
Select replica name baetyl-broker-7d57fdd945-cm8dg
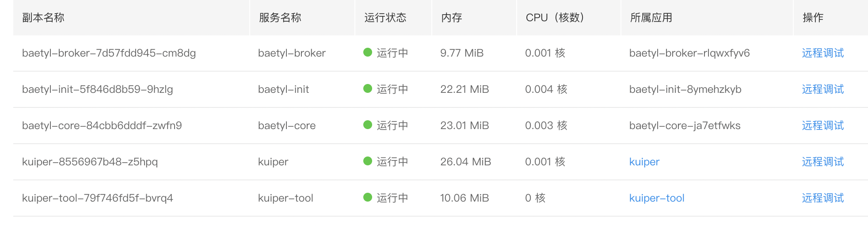(109, 53)
